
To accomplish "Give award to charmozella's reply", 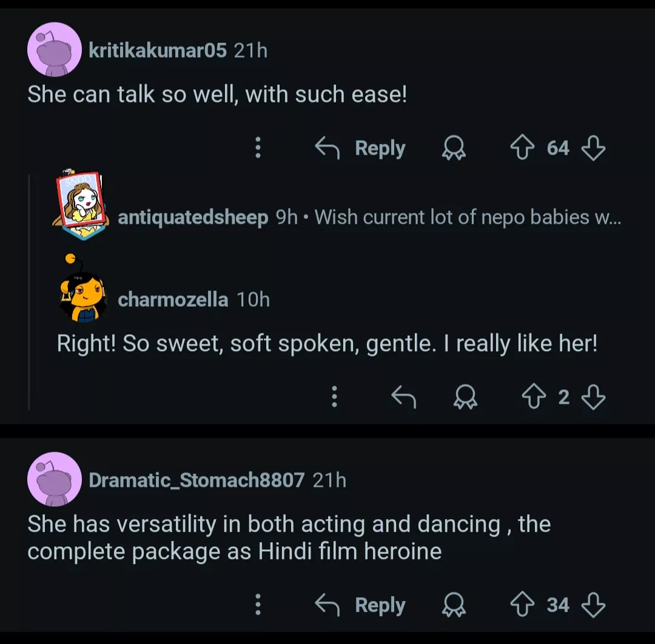I will click(x=466, y=397).
